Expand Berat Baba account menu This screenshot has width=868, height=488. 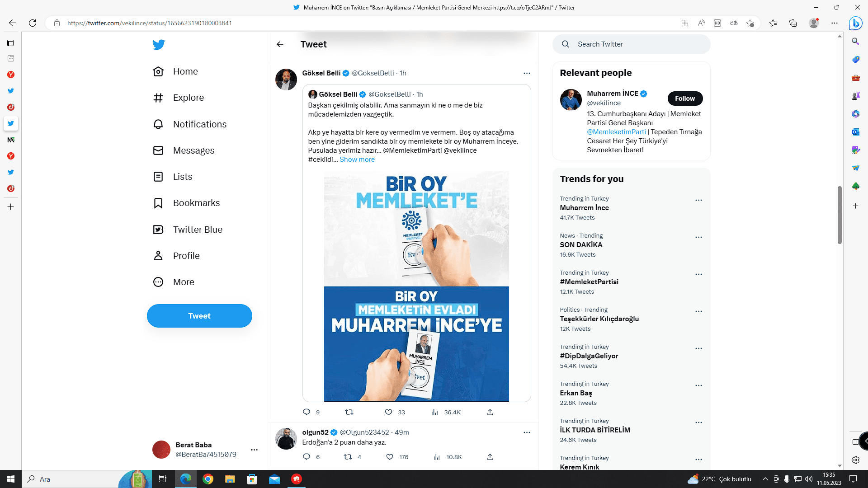(x=254, y=450)
